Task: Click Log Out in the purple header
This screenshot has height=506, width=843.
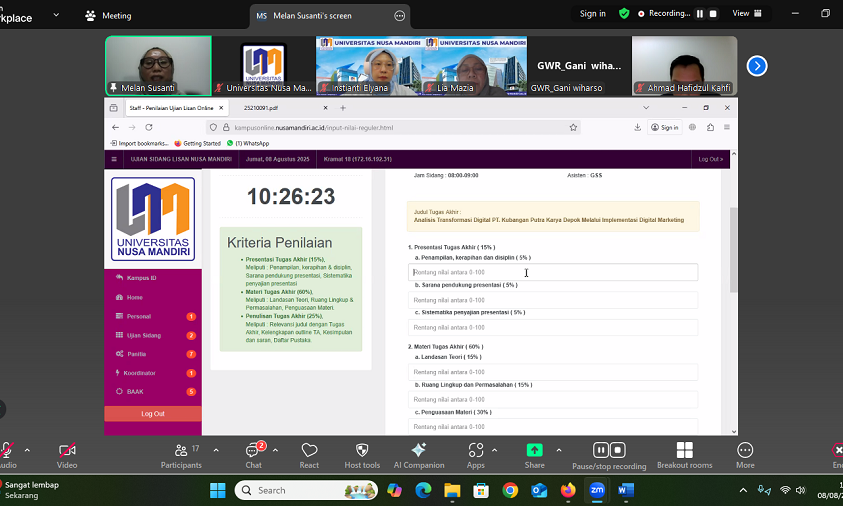Action: [710, 159]
